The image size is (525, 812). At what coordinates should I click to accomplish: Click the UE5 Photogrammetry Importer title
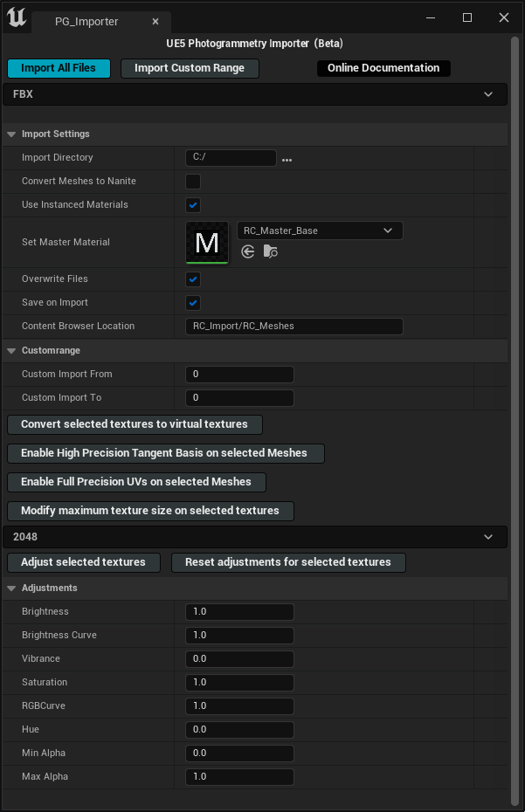coord(254,44)
